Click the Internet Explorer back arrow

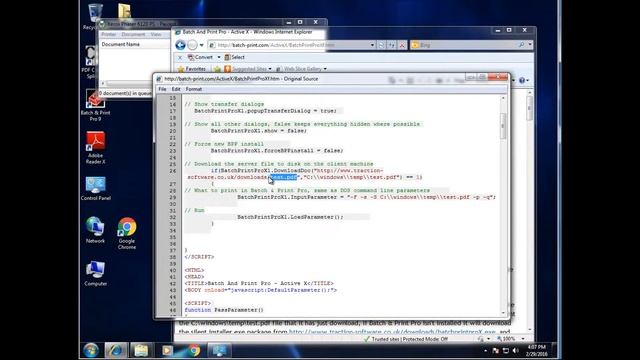(180, 45)
